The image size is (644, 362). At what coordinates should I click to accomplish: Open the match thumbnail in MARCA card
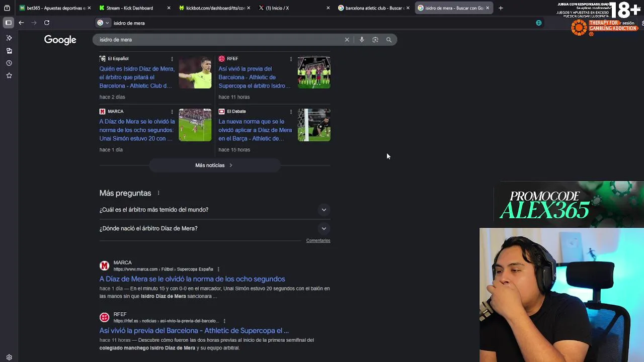click(195, 125)
